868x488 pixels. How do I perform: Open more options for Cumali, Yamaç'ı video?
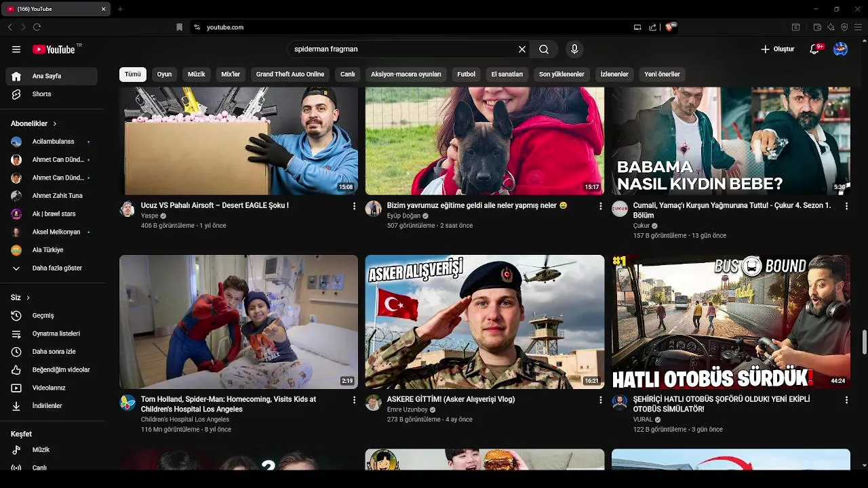(x=846, y=206)
